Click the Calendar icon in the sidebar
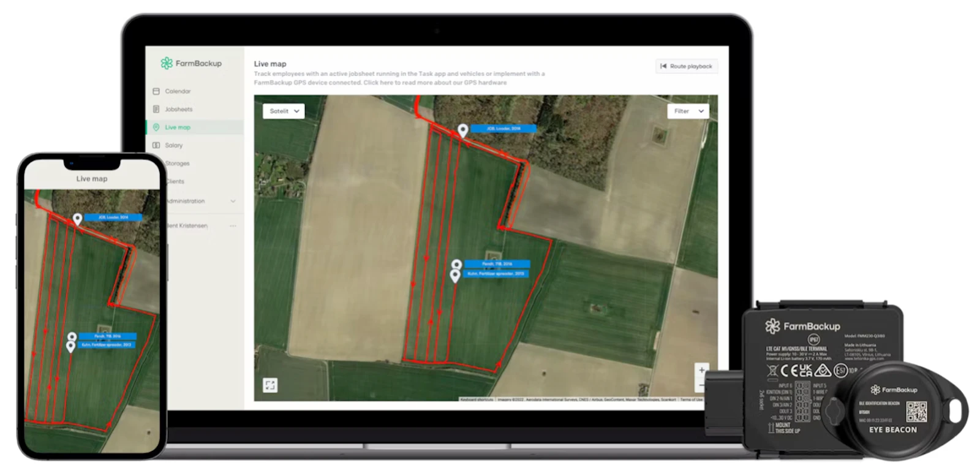980x476 pixels. 156,91
